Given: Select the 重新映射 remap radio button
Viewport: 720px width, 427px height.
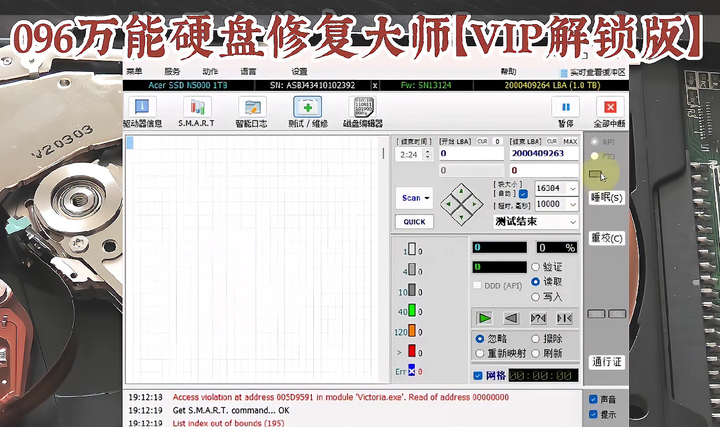Looking at the screenshot, I should tap(480, 354).
